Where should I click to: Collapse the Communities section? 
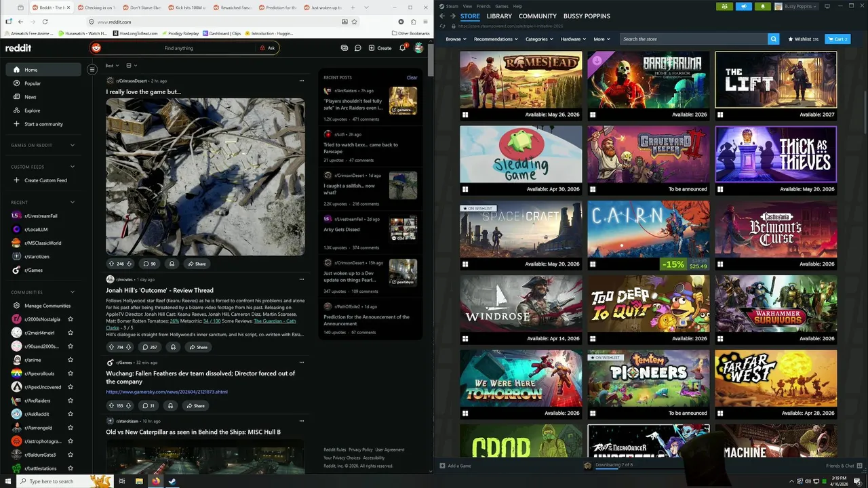[x=73, y=292]
